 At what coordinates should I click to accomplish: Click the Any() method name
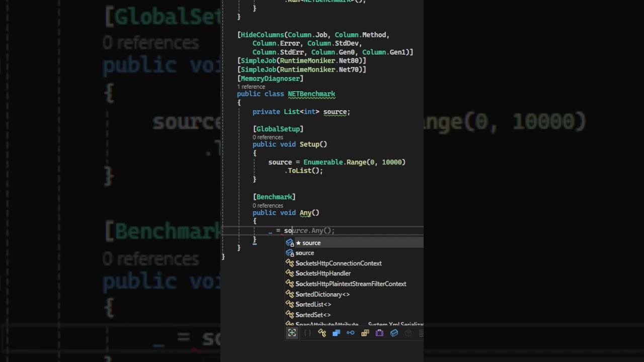pyautogui.click(x=309, y=213)
